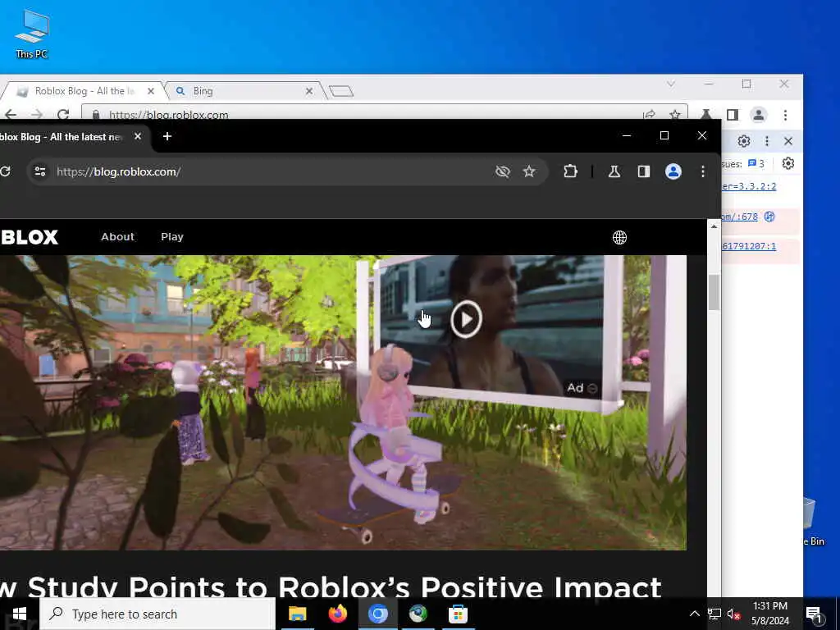Image resolution: width=840 pixels, height=630 pixels.
Task: Go forward using the arrow in back Chrome window
Action: [x=36, y=114]
